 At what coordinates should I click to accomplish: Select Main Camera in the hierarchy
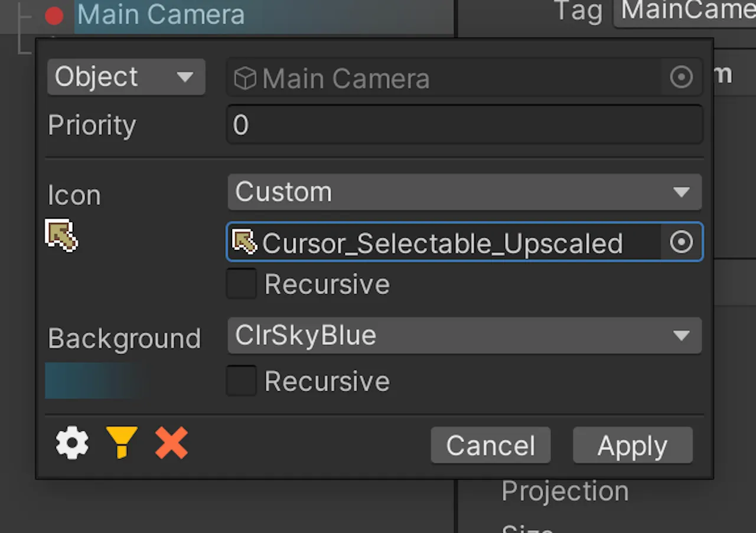(x=161, y=15)
